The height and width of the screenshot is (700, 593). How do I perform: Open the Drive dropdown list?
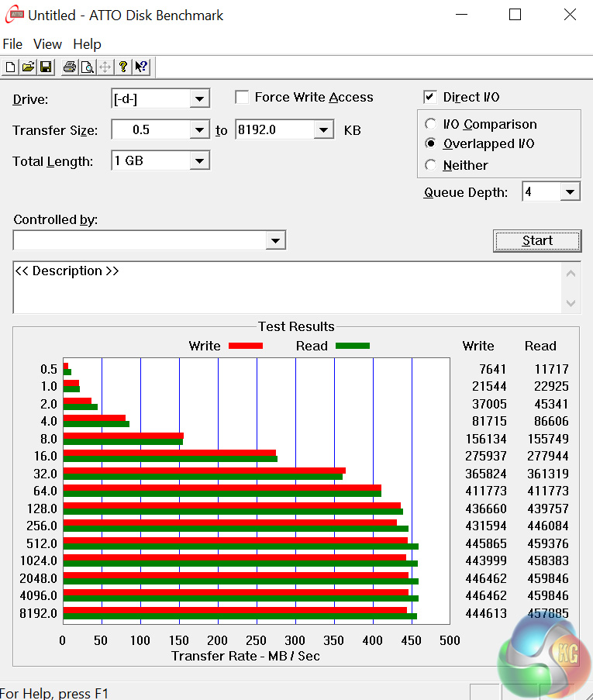point(199,99)
